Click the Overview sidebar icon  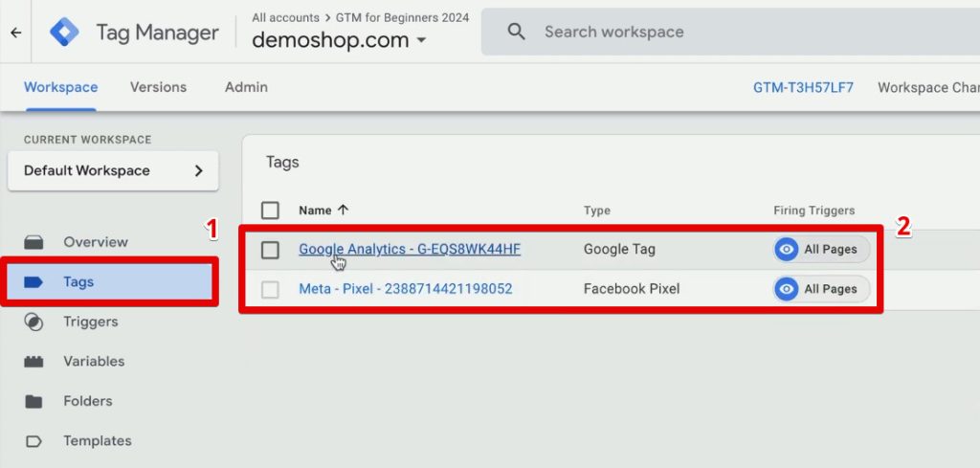click(33, 242)
